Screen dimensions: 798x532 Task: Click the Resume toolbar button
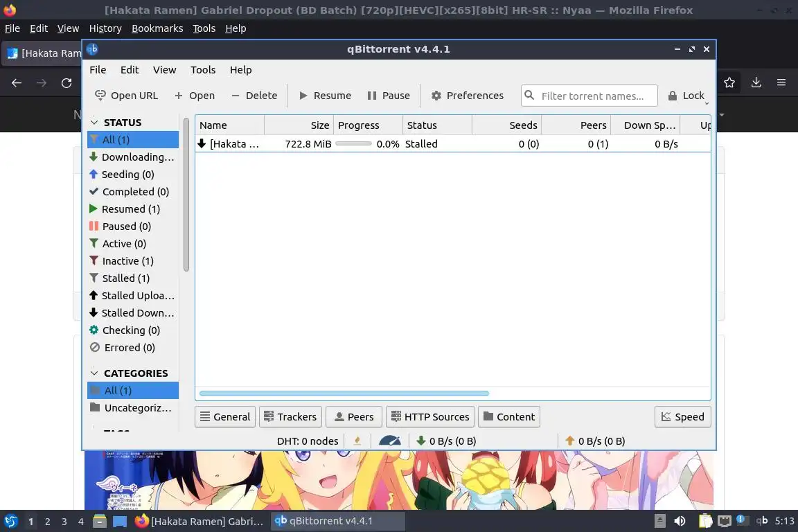click(325, 95)
